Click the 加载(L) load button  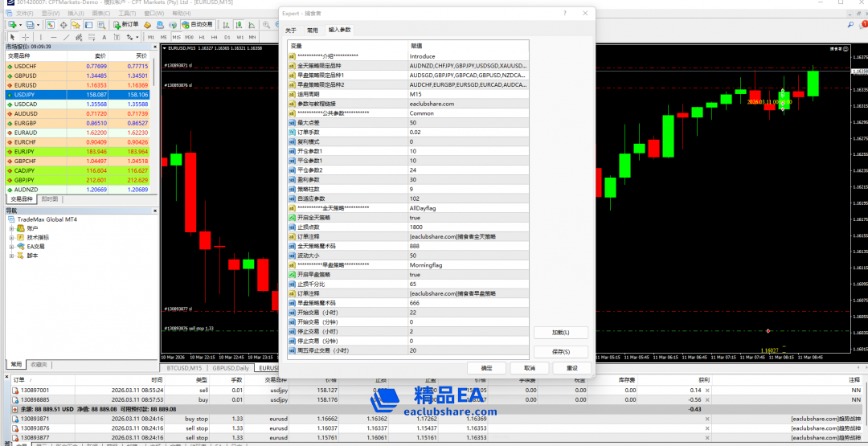(x=561, y=333)
